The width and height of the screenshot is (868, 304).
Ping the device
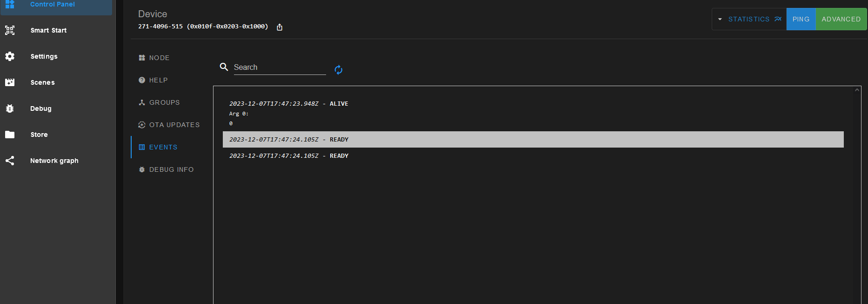coord(801,19)
